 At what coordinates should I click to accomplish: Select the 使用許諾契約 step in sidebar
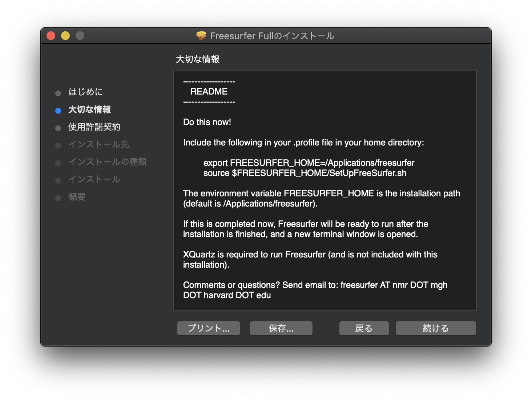(x=94, y=127)
